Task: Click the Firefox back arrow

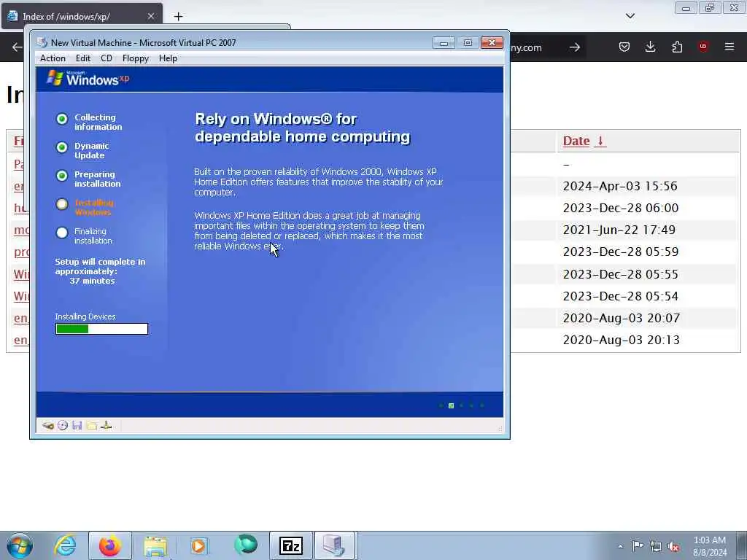Action: [x=18, y=47]
